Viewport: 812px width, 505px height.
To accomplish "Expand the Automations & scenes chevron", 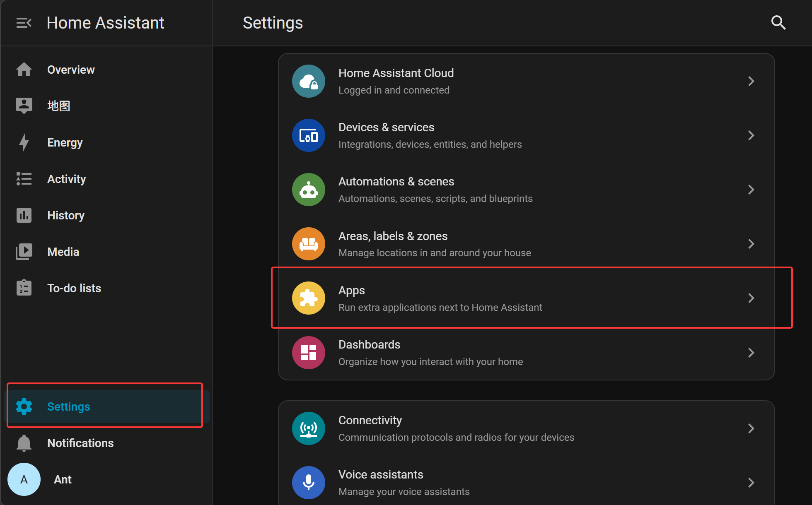I will (x=751, y=190).
